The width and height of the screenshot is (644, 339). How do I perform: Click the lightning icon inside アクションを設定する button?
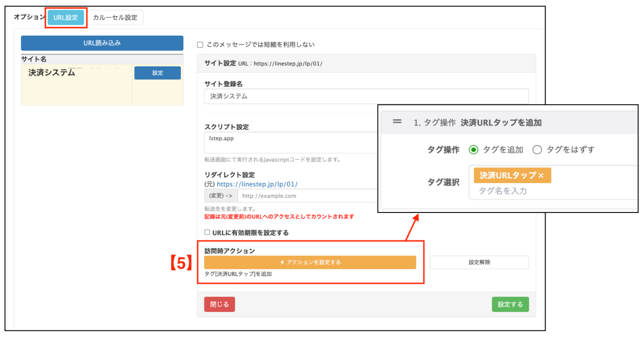(282, 262)
